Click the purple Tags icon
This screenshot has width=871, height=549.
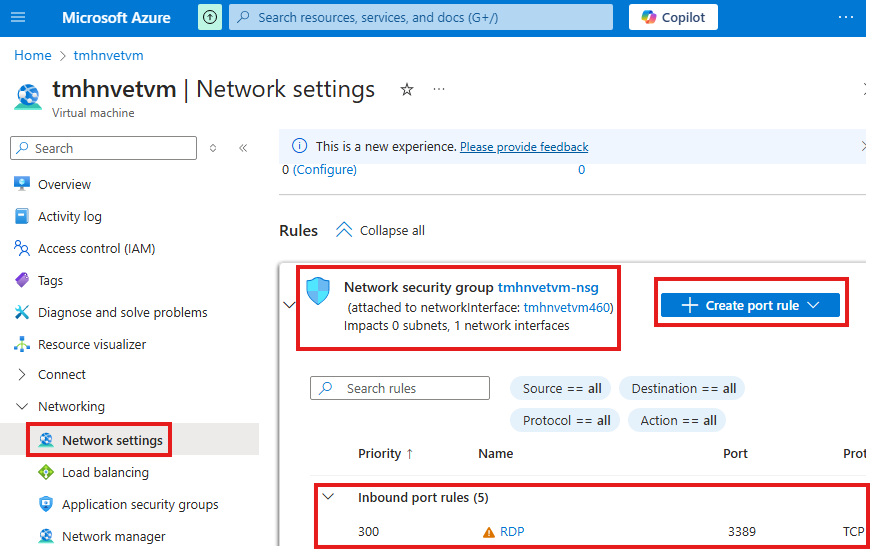22,280
